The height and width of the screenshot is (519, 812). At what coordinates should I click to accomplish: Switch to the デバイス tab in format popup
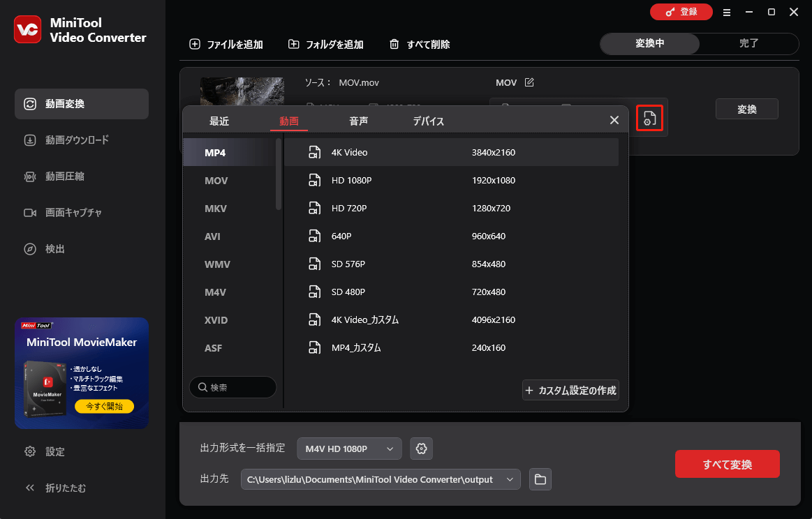point(428,121)
